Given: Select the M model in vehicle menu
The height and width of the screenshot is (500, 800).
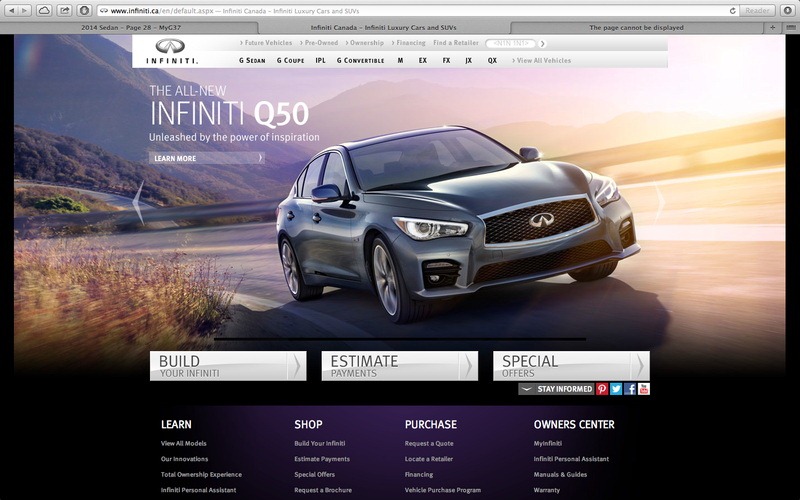Looking at the screenshot, I should click(401, 60).
